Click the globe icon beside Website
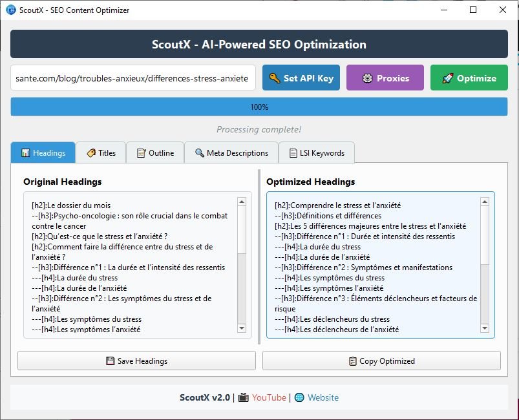Screen dimensions: 519x420 299,397
